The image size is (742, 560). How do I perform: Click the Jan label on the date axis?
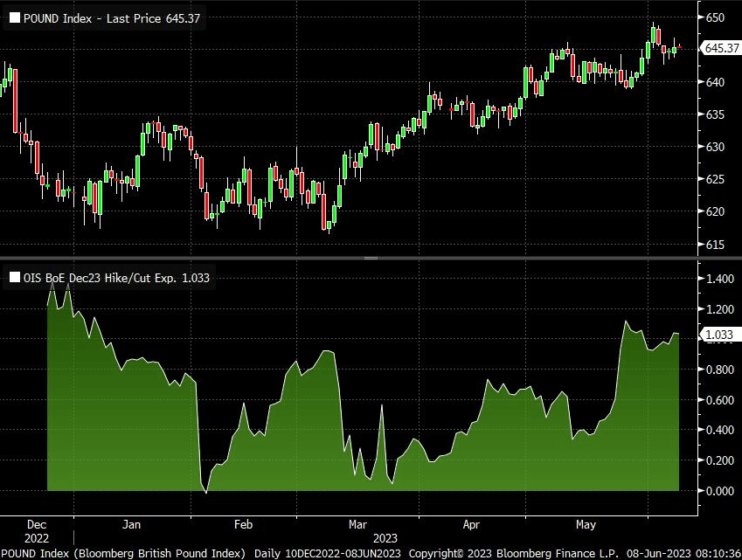coord(132,525)
